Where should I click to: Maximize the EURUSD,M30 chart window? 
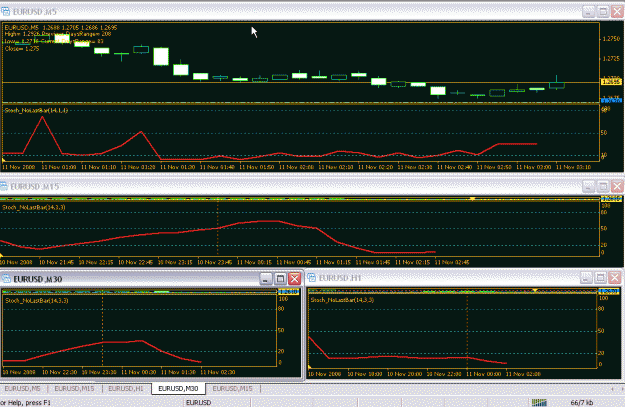coord(280,279)
